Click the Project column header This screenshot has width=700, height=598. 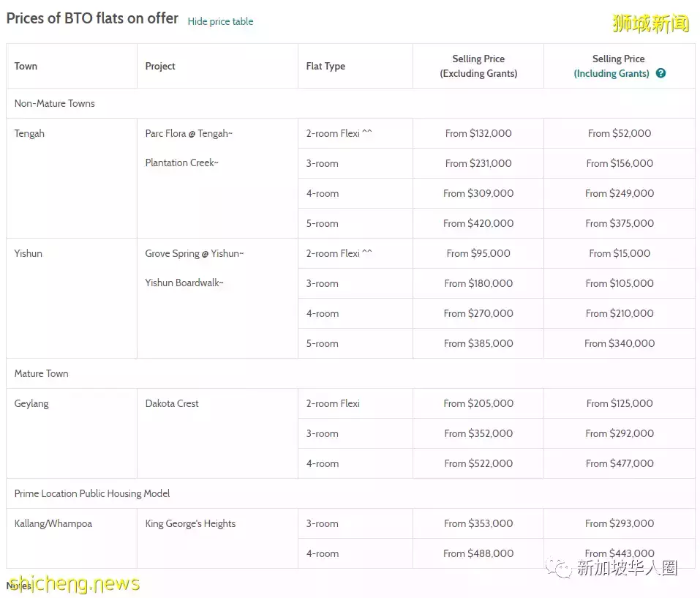(x=160, y=66)
